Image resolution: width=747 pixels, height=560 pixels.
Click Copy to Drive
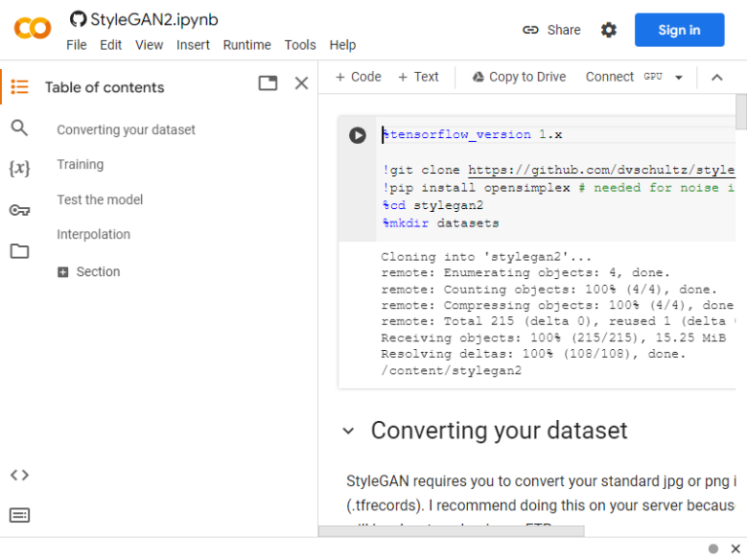[518, 77]
